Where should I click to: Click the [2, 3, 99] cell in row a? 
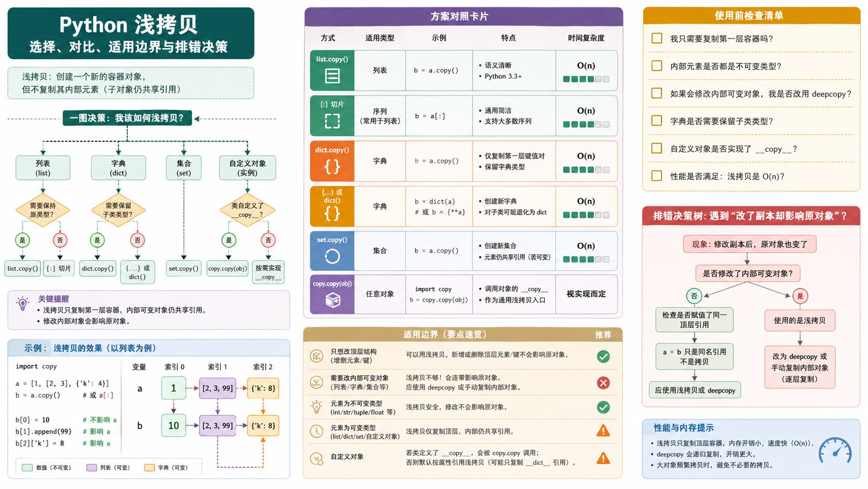pyautogui.click(x=218, y=388)
